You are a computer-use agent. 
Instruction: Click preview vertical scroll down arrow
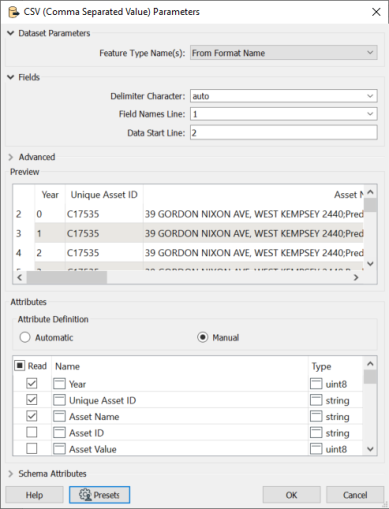(370, 264)
